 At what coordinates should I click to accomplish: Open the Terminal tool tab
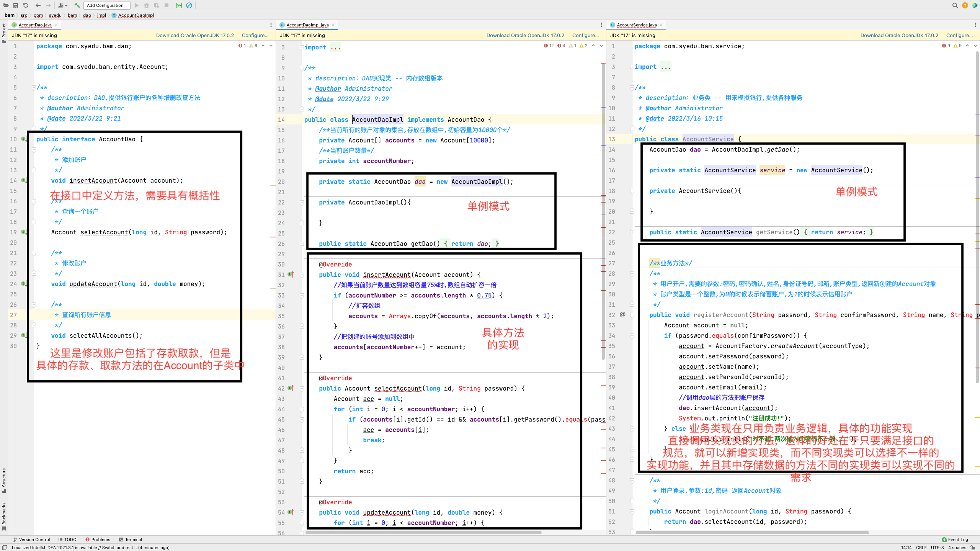pos(130,540)
